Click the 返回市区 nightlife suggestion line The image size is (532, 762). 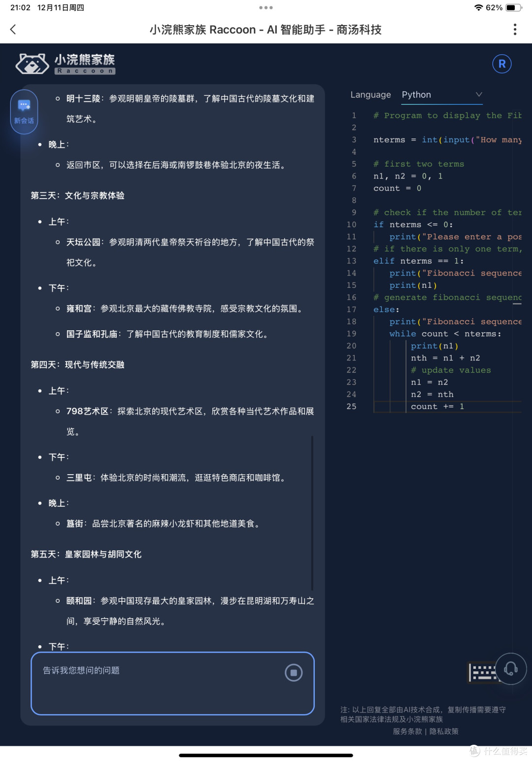pyautogui.click(x=176, y=165)
